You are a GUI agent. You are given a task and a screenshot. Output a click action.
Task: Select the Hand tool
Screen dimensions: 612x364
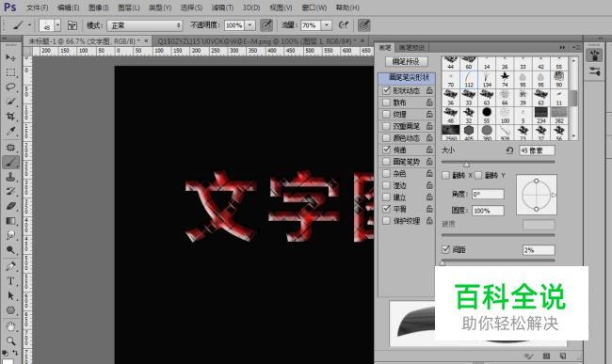[10, 326]
